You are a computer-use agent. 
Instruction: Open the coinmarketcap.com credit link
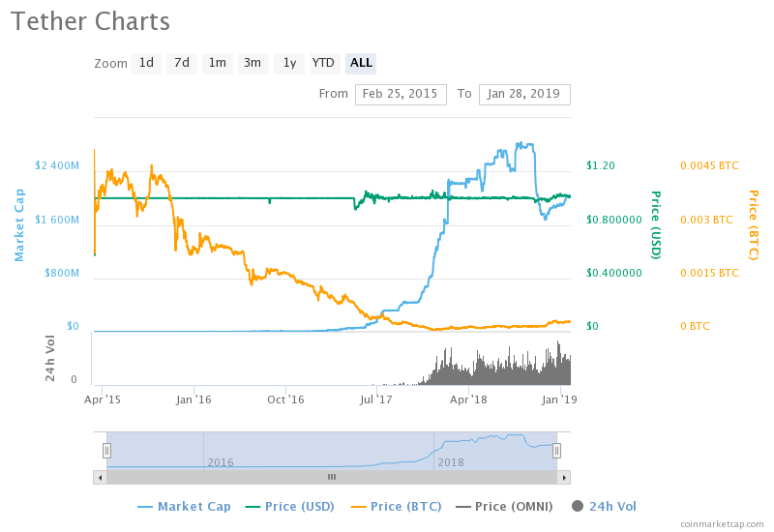click(x=722, y=523)
